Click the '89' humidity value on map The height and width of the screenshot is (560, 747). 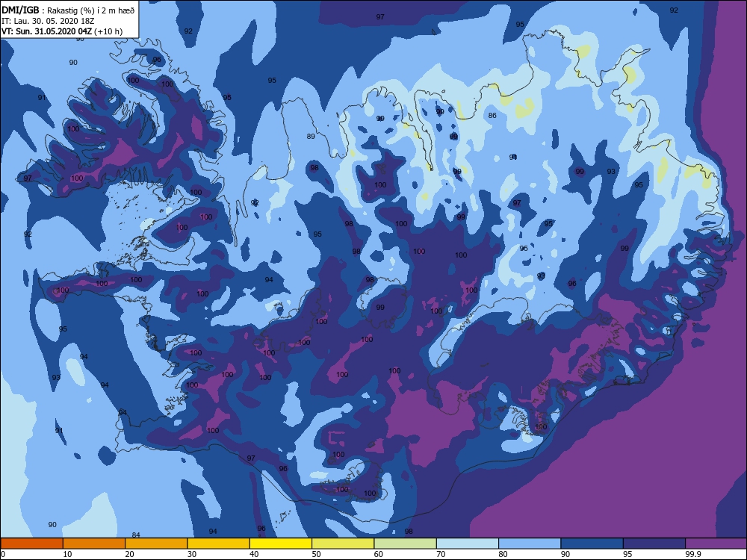[x=311, y=136]
